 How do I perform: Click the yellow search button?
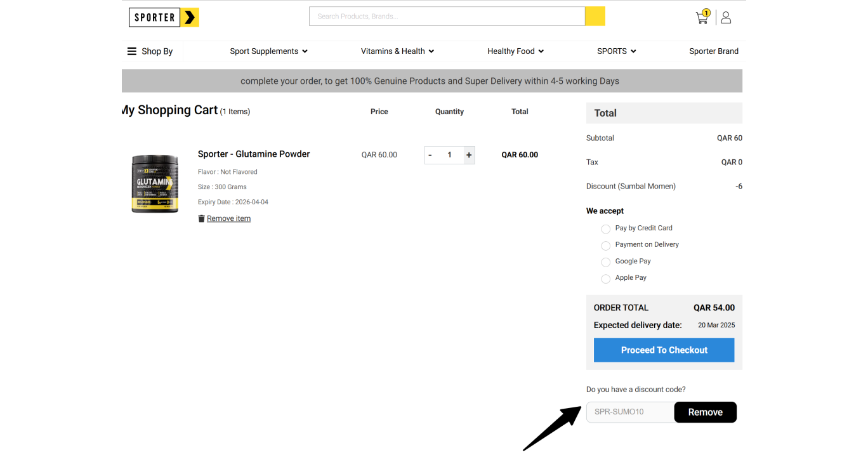tap(595, 16)
